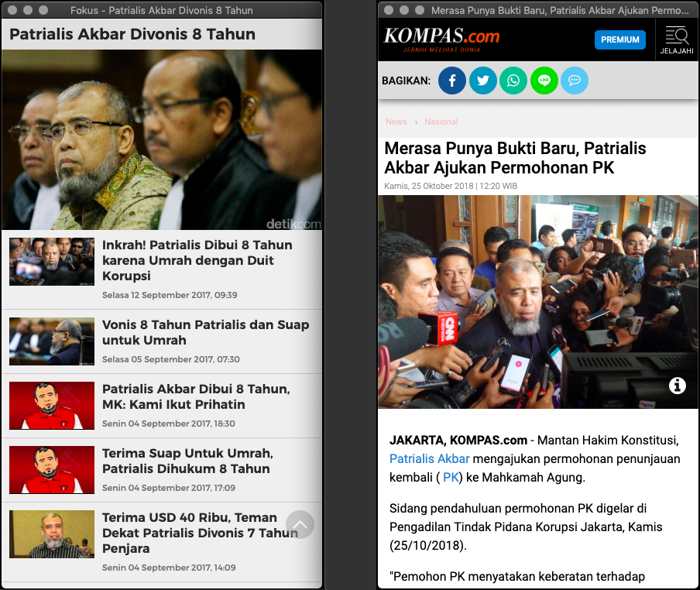Share article on Facebook
This screenshot has height=590, width=700.
click(x=452, y=81)
